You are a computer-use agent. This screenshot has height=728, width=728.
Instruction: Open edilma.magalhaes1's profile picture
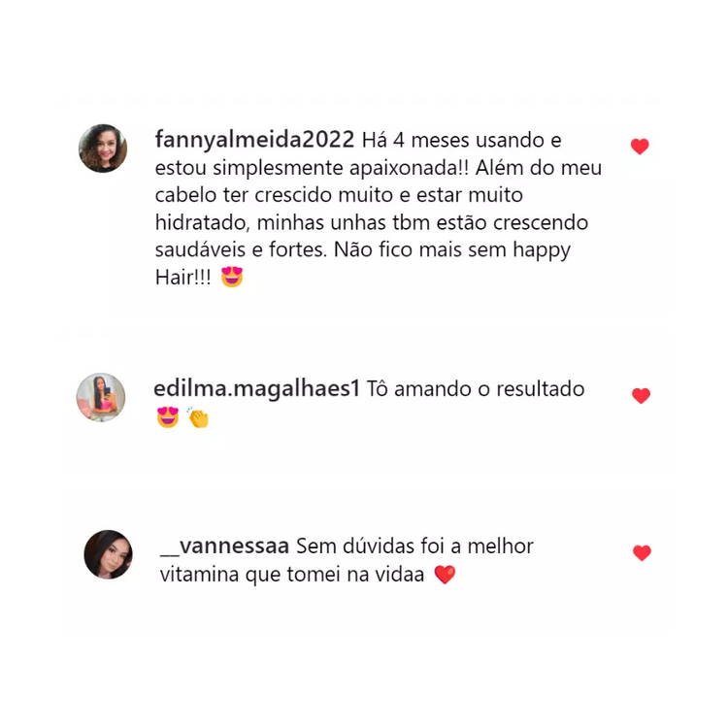101,397
